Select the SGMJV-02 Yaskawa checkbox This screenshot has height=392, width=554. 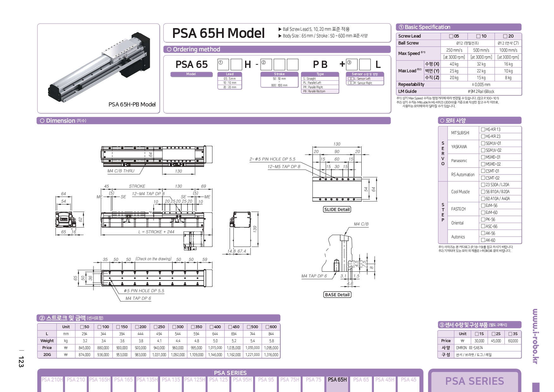(x=483, y=150)
